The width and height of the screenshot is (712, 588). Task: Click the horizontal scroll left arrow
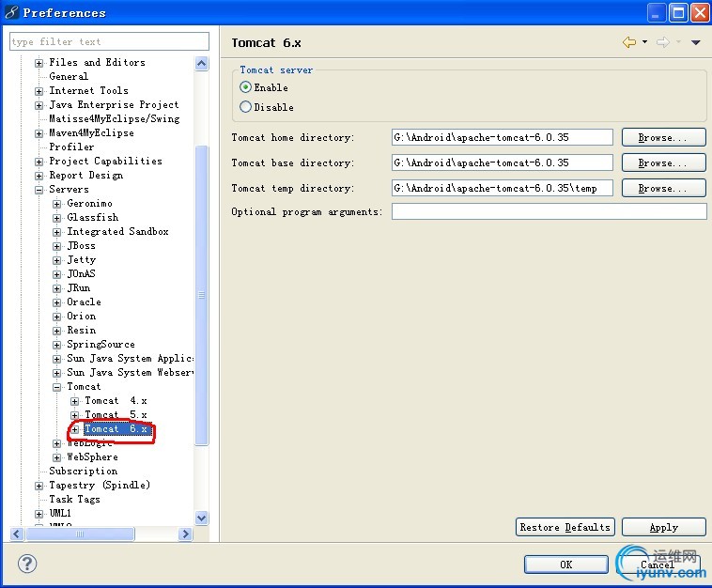[x=17, y=534]
